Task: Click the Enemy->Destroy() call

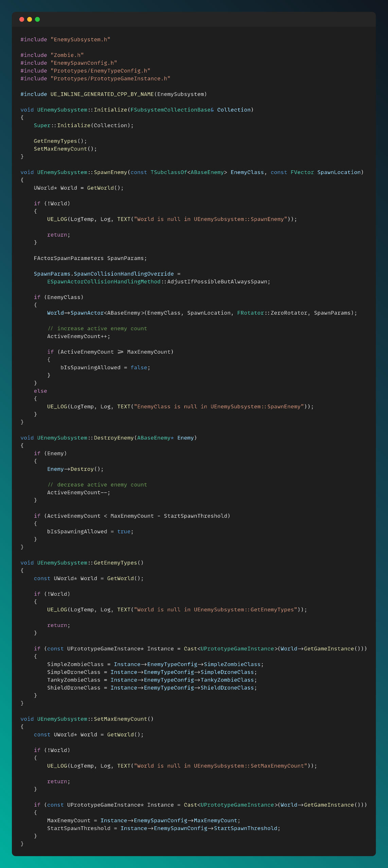Action: 75,469
